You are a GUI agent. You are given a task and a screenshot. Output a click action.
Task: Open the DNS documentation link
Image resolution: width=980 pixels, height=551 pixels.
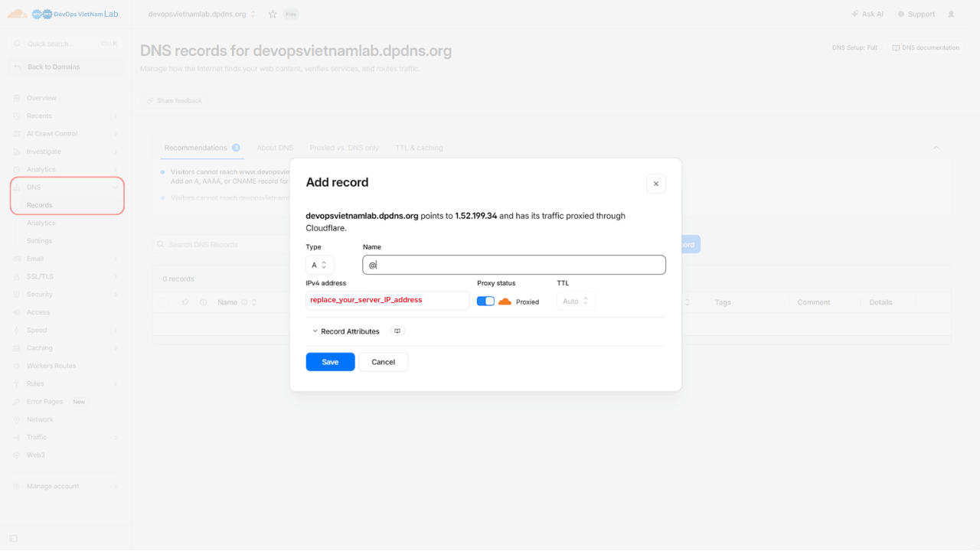click(926, 47)
